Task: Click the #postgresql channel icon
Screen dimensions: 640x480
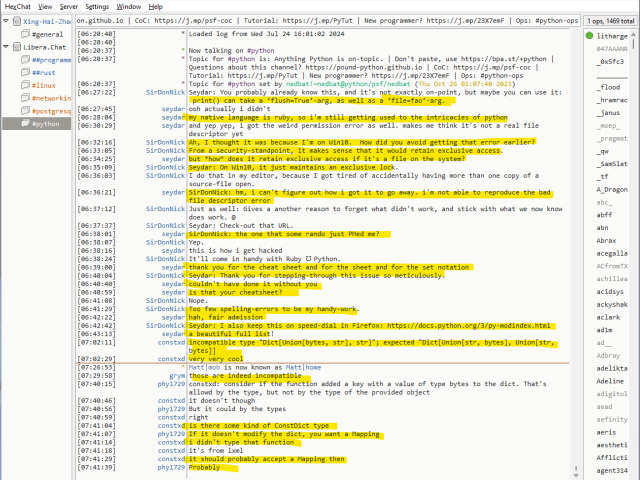Action: tap(25, 111)
